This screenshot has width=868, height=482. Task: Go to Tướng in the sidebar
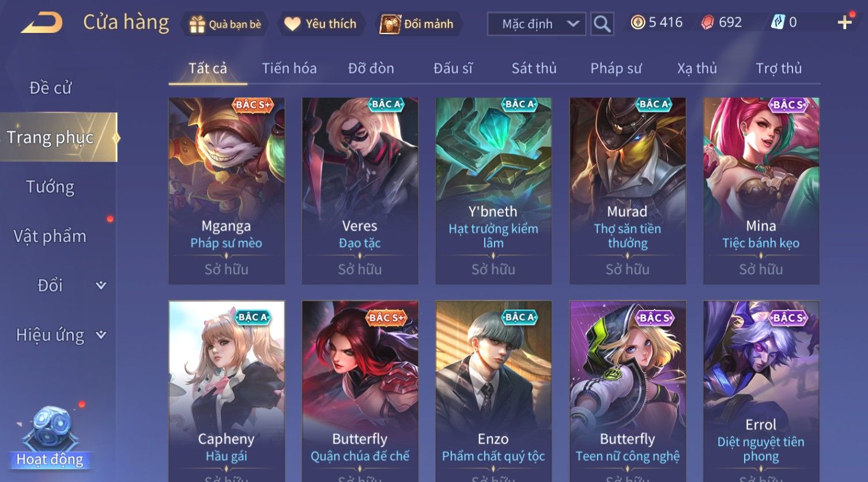[x=50, y=187]
